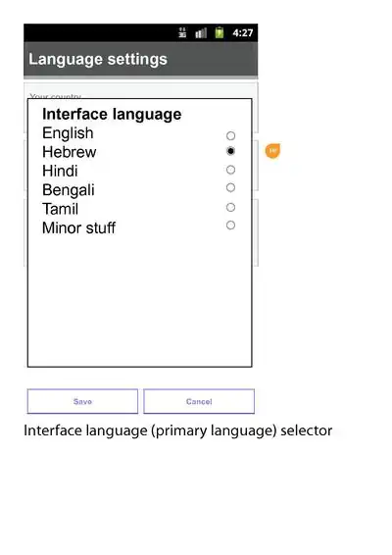
Task: Tap the 3G data indicator icon
Action: coord(182,33)
